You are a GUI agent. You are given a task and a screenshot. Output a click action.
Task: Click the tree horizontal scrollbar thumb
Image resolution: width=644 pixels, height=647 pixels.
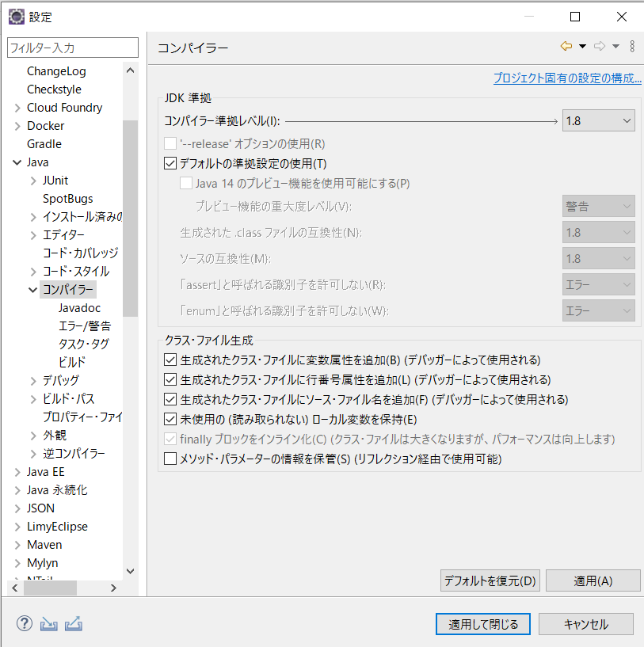pos(50,588)
